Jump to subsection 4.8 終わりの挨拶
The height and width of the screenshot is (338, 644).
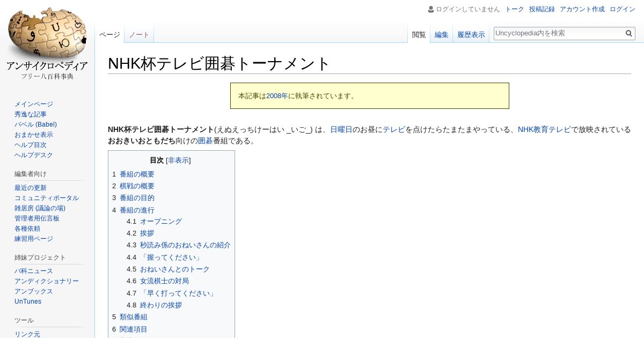click(155, 305)
